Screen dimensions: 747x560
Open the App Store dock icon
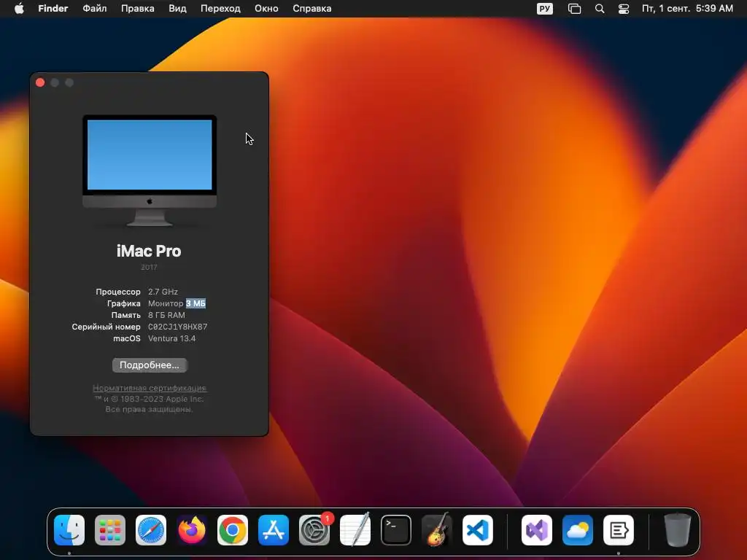click(274, 530)
